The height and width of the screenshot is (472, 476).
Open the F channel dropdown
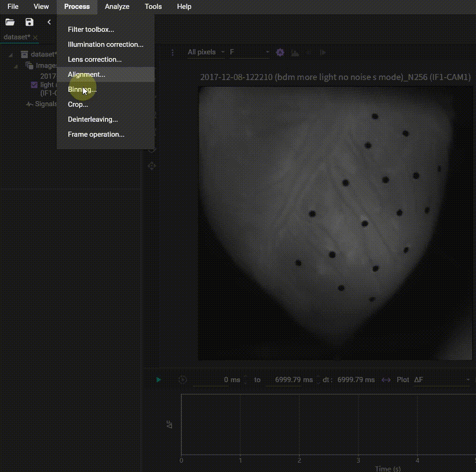pyautogui.click(x=249, y=52)
